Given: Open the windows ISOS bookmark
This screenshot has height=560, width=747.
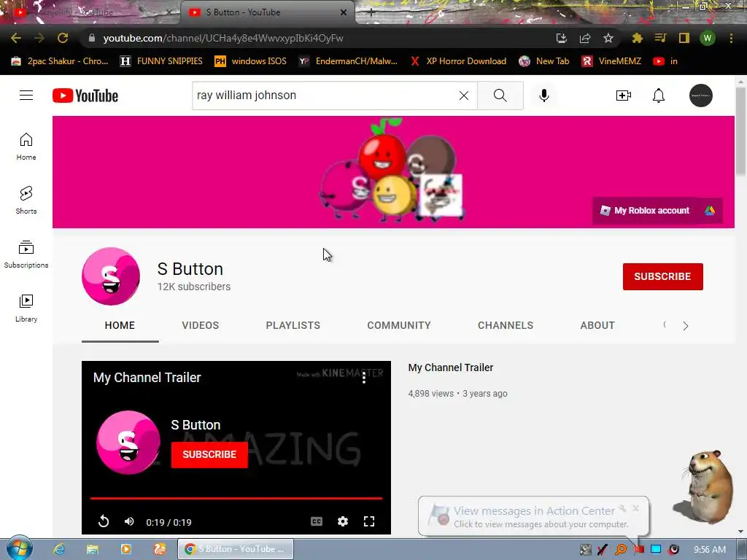Looking at the screenshot, I should [x=251, y=61].
